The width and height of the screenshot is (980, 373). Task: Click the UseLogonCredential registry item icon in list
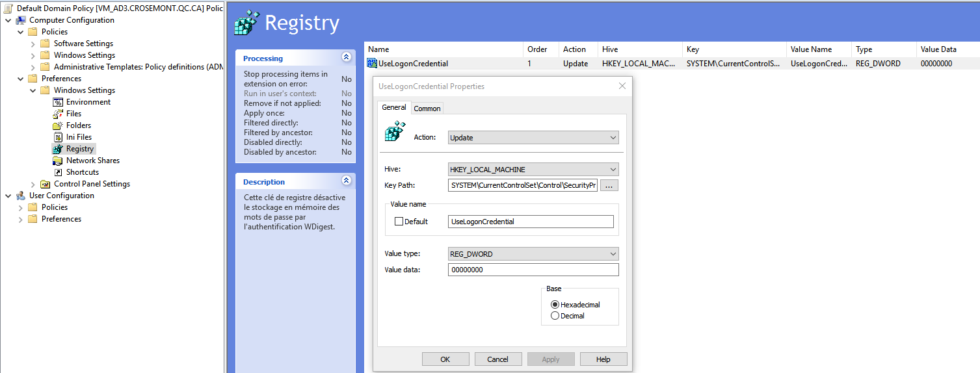[x=372, y=64]
